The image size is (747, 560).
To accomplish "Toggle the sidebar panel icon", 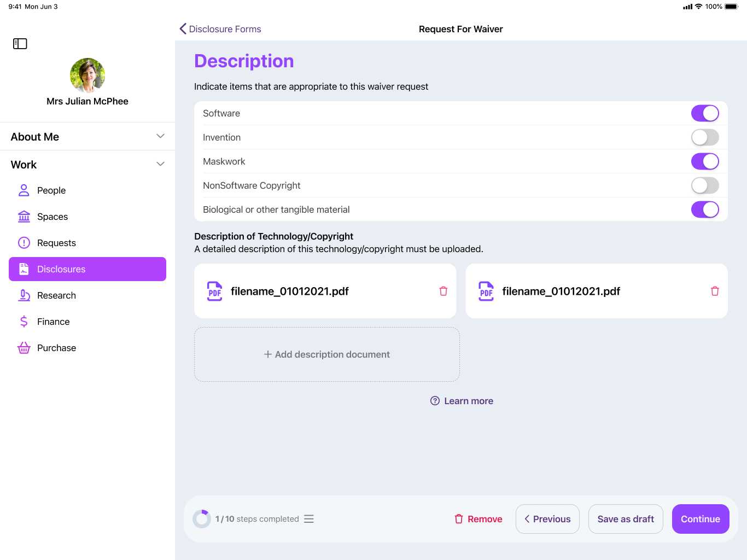I will click(x=20, y=44).
